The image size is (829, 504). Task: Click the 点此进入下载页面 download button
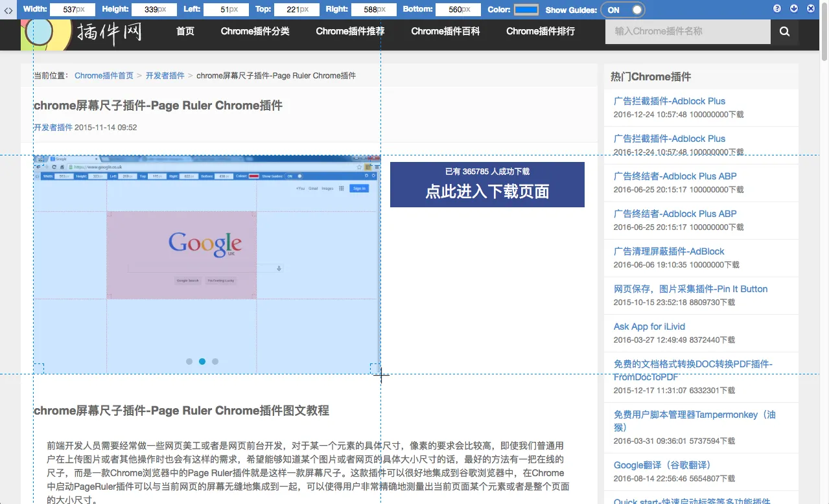[x=487, y=185]
